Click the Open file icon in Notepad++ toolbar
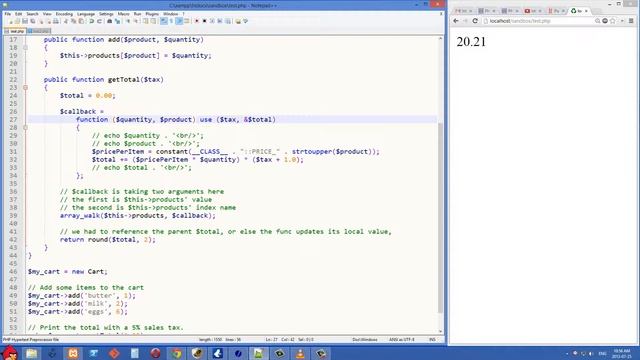This screenshot has height=360, width=640. (x=17, y=21)
